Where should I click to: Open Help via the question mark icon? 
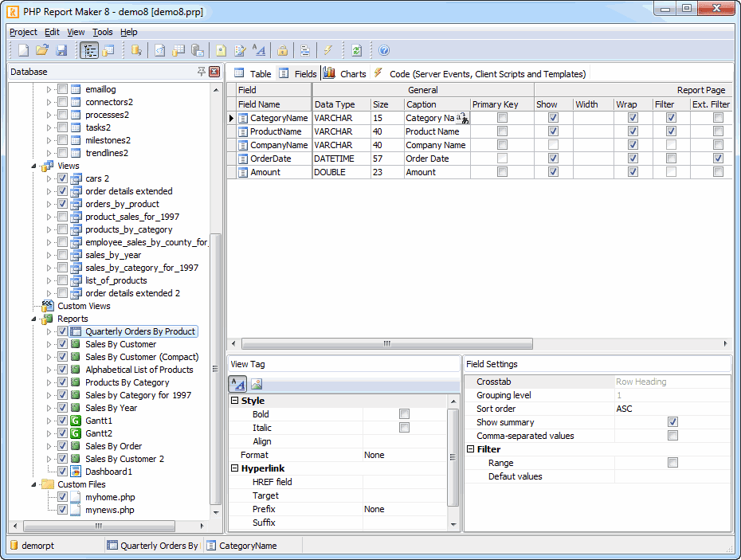pyautogui.click(x=383, y=50)
